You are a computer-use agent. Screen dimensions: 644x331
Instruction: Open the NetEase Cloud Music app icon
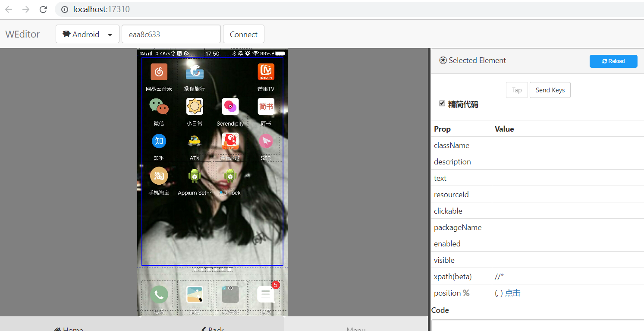159,72
